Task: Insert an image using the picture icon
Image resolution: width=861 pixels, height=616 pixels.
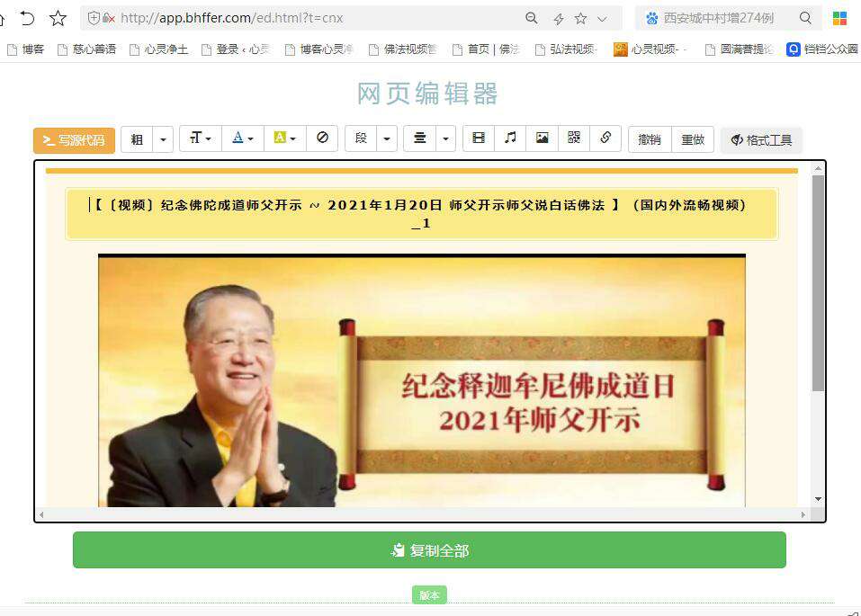Action: point(542,138)
